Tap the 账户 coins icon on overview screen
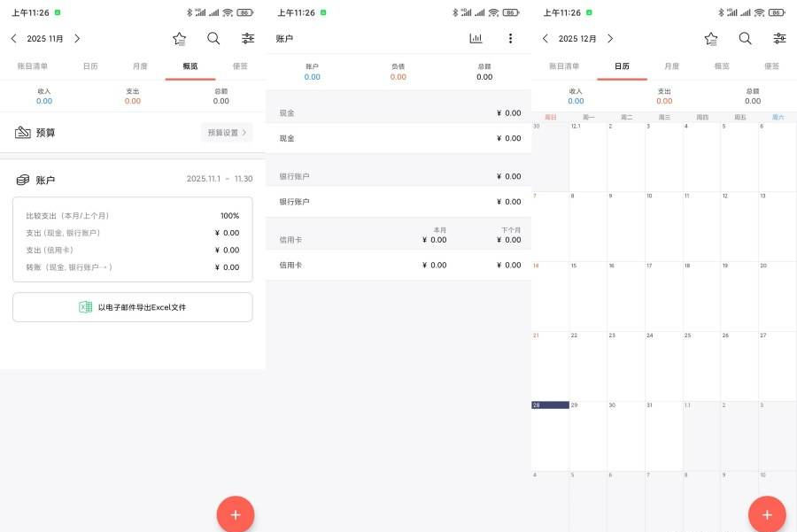This screenshot has height=532, width=797. [22, 180]
